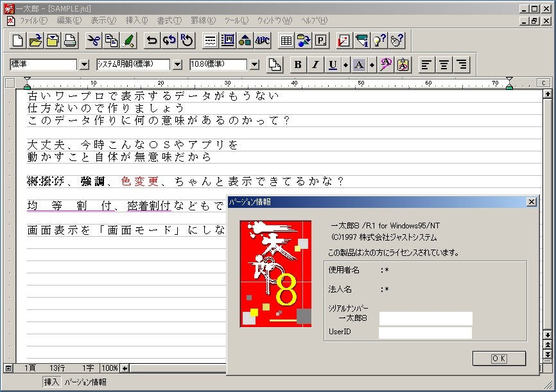The image size is (556, 392).
Task: Click the ABC spell check icon
Action: tap(262, 41)
